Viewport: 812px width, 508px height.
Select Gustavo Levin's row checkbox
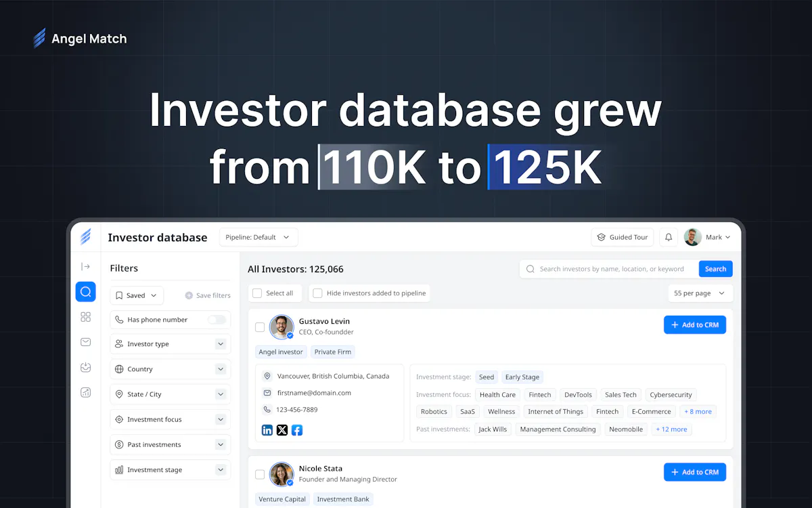(x=260, y=327)
